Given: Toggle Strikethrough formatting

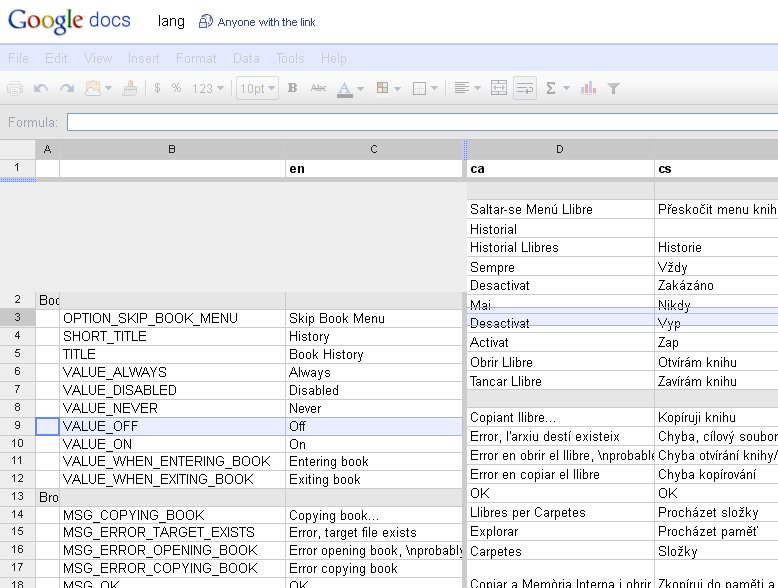Looking at the screenshot, I should click(x=318, y=88).
